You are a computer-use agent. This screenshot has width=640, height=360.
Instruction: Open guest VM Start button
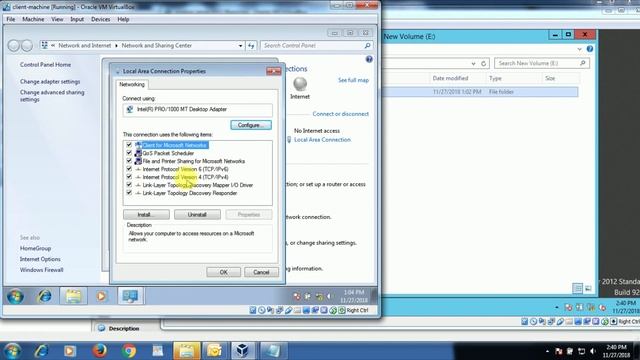15,296
